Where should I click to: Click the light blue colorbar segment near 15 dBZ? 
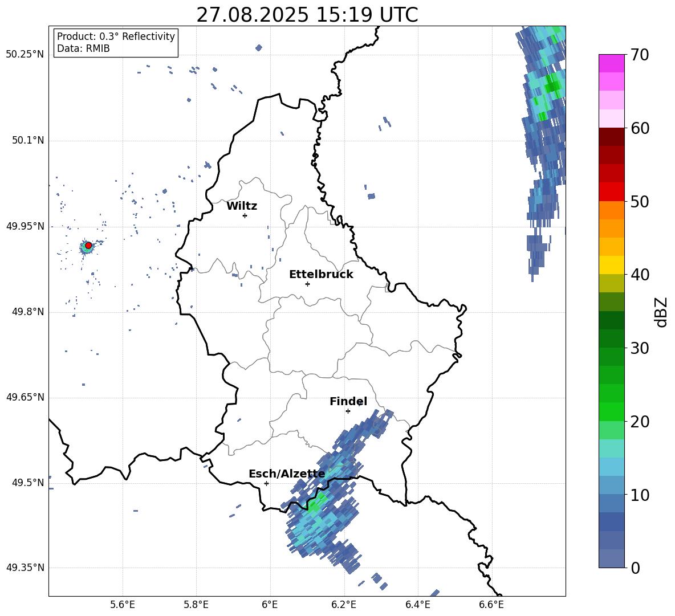[x=611, y=467]
